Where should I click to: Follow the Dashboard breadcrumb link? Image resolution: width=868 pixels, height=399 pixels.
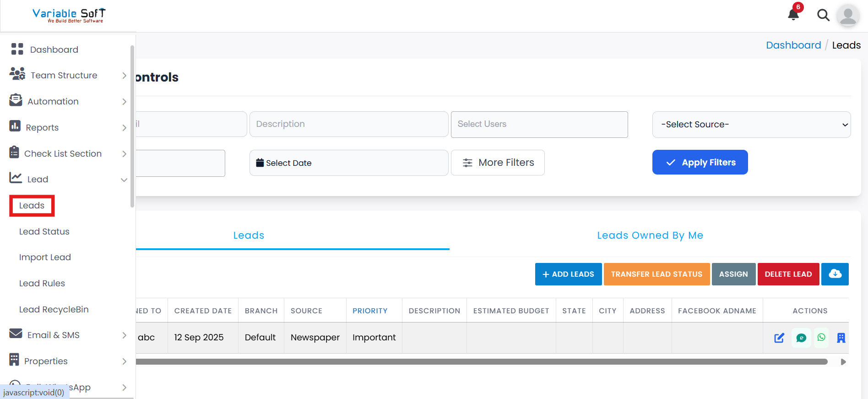(x=793, y=45)
